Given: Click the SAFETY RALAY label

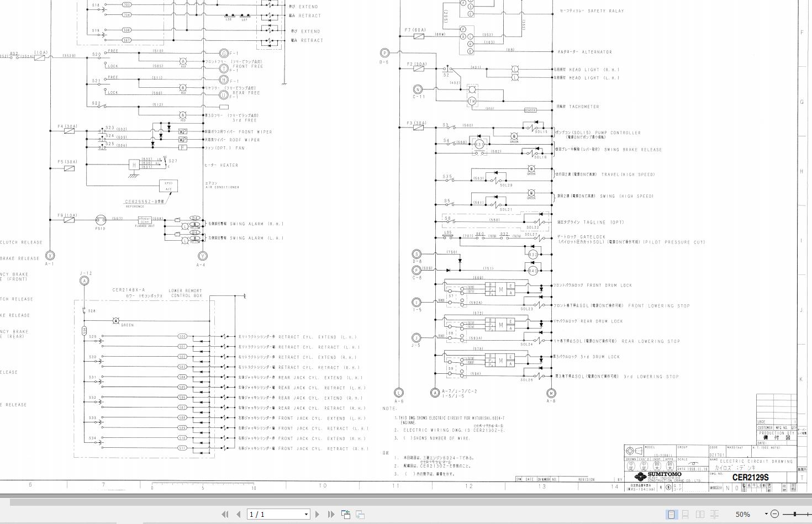Looking at the screenshot, I should (x=606, y=11).
